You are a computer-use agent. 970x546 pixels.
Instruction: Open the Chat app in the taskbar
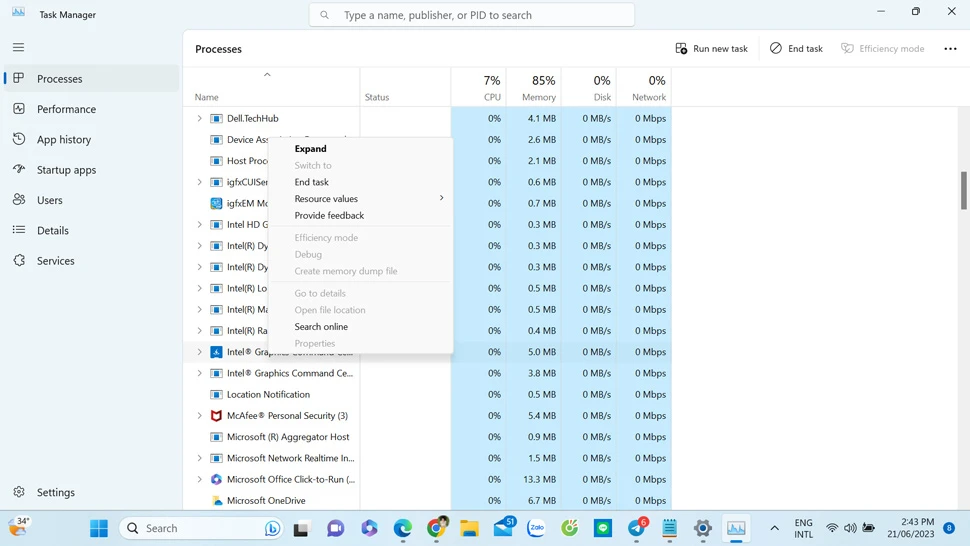pyautogui.click(x=335, y=528)
